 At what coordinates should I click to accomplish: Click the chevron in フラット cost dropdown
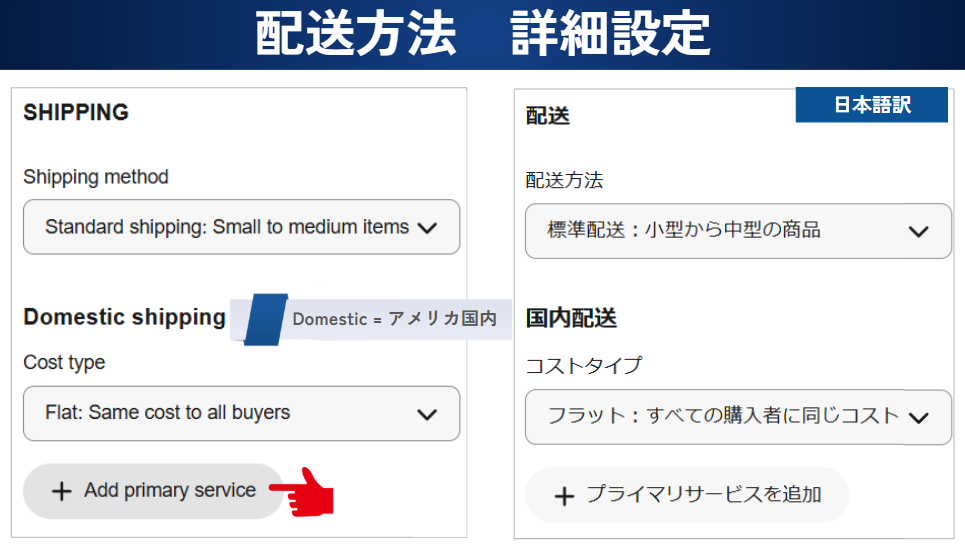click(918, 418)
